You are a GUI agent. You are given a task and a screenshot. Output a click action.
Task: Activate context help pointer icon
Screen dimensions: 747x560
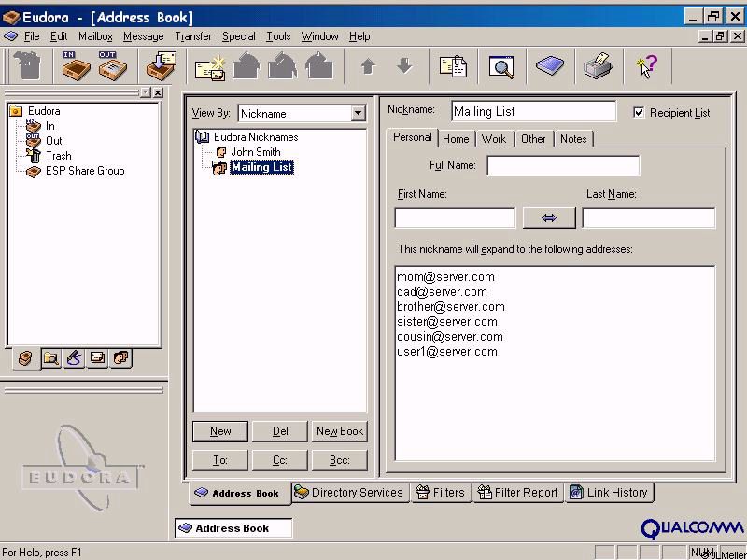tap(647, 66)
